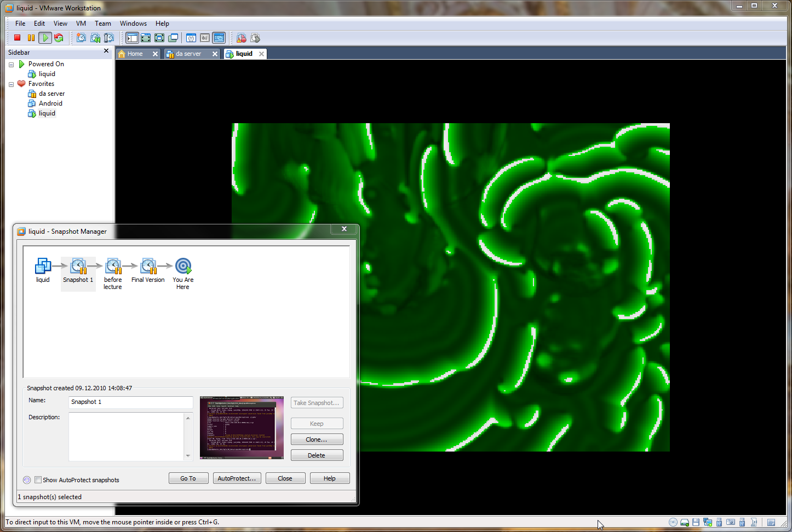Click the red Power Off toolbar button
Viewport: 792px width, 532px height.
[17, 38]
